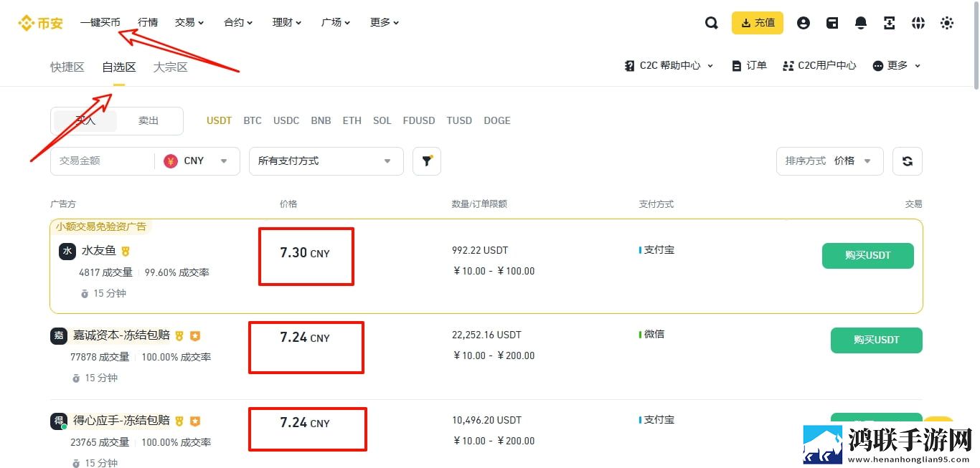Click 购买USDT for 嘉诚资本-冻结包赔

click(x=877, y=340)
